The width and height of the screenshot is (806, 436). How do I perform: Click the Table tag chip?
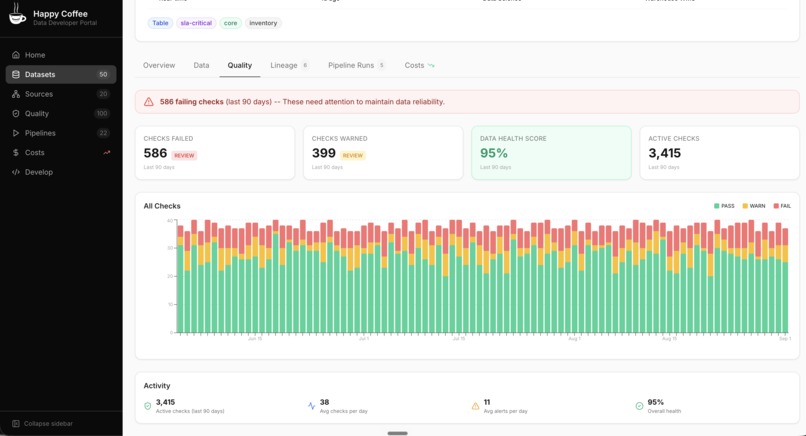tap(160, 23)
